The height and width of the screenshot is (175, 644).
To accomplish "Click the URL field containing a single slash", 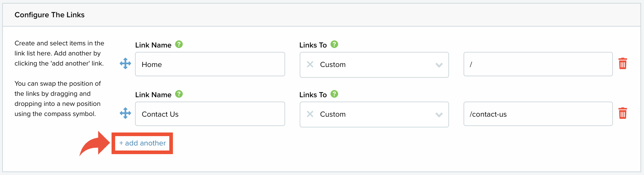I will 538,64.
